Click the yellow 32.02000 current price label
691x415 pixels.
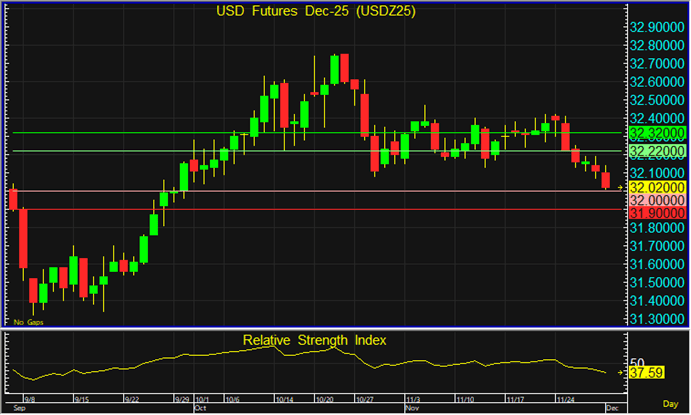657,187
